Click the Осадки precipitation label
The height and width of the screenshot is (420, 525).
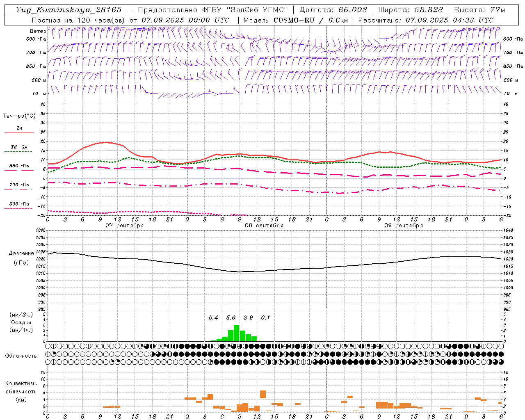click(x=21, y=322)
